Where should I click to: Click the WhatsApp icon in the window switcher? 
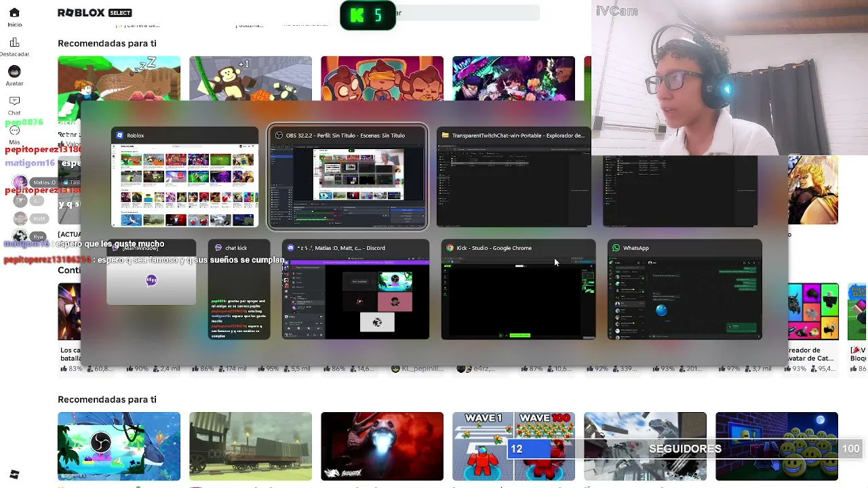click(x=616, y=248)
